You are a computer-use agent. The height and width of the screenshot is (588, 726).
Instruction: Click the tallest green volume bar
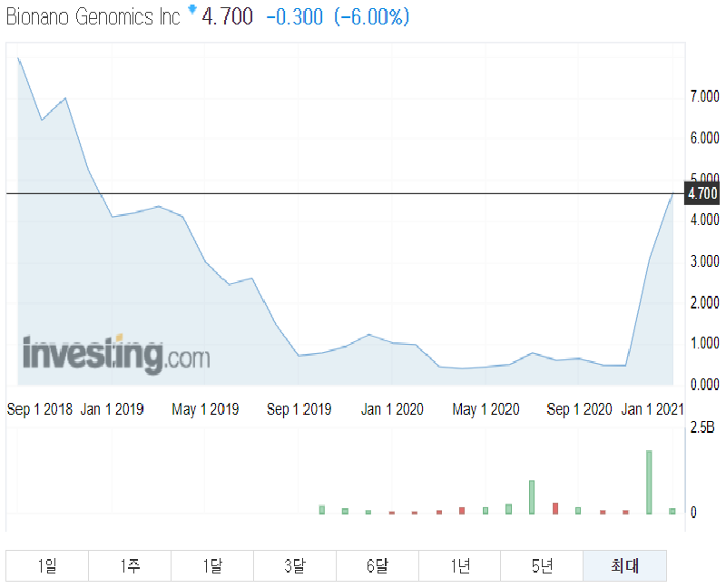click(649, 482)
